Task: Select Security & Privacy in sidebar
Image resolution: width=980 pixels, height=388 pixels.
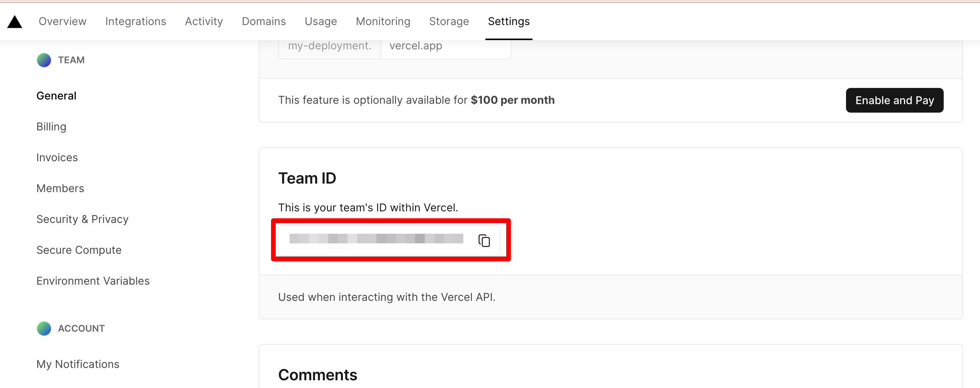Action: [x=82, y=219]
